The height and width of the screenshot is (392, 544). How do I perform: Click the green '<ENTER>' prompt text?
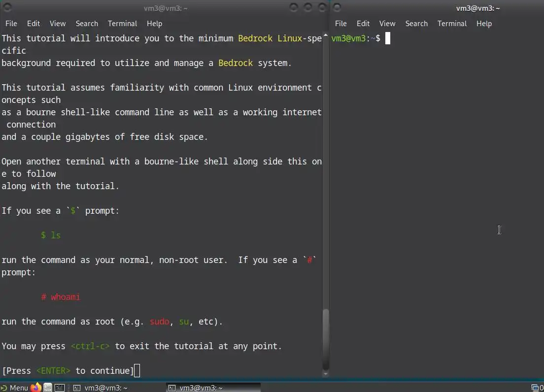click(53, 371)
